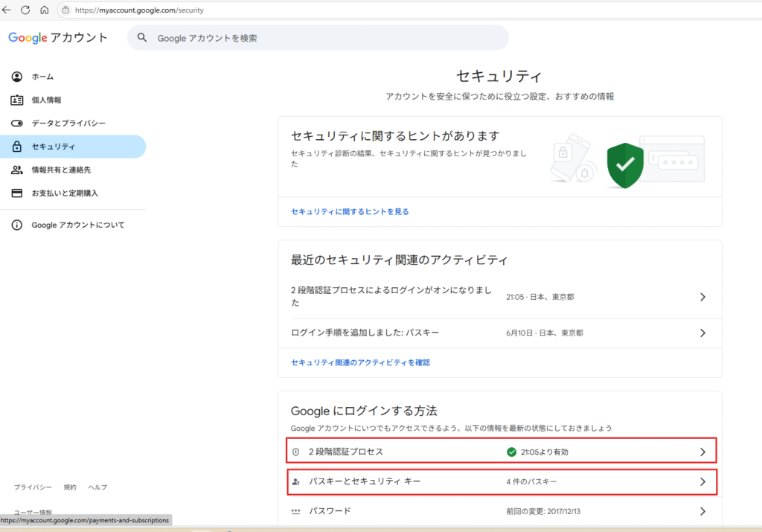This screenshot has width=762, height=532.
Task: Open the ヘルプ footer link
Action: 97,487
